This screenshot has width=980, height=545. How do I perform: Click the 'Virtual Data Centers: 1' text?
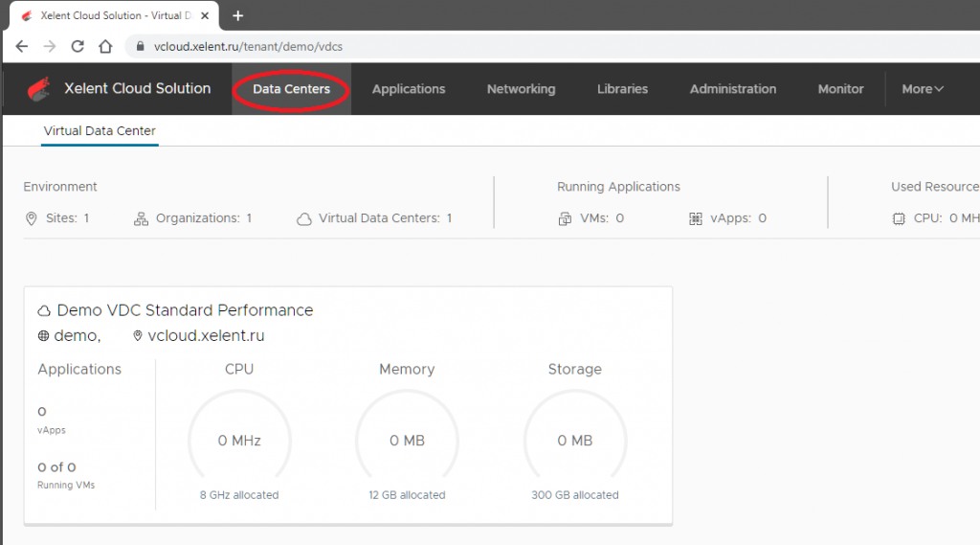tap(385, 217)
